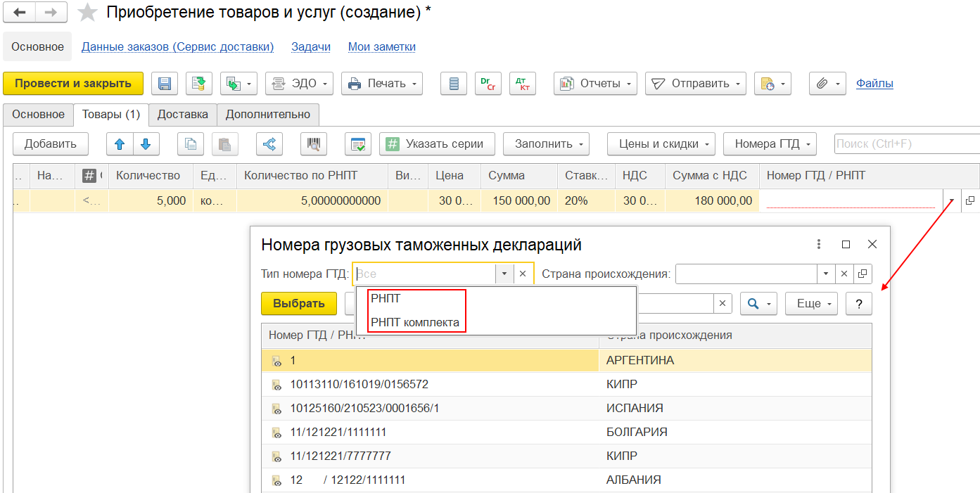Click the Dt/Kt accounting entries icon
Image resolution: width=980 pixels, height=493 pixels.
tap(522, 84)
